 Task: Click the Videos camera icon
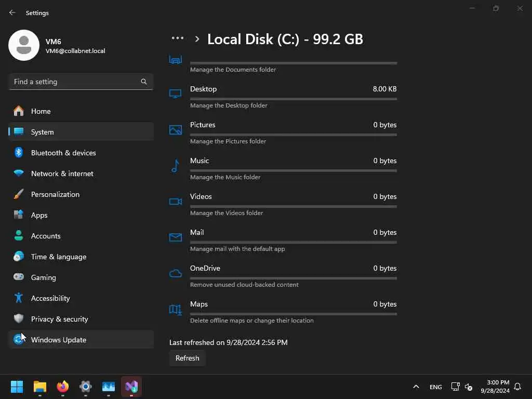[175, 202]
